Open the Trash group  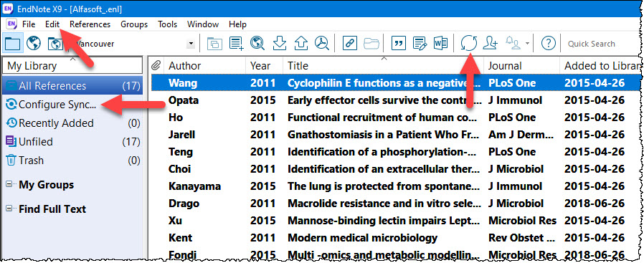pos(72,161)
